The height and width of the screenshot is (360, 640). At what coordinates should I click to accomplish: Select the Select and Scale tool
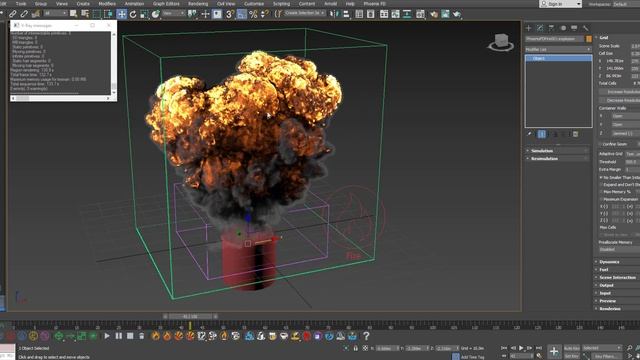click(x=144, y=14)
